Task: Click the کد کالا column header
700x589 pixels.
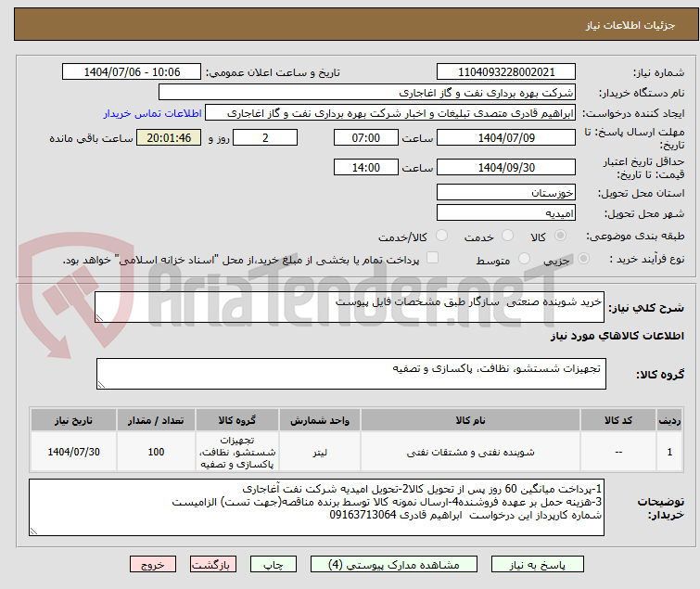Action: 618,420
